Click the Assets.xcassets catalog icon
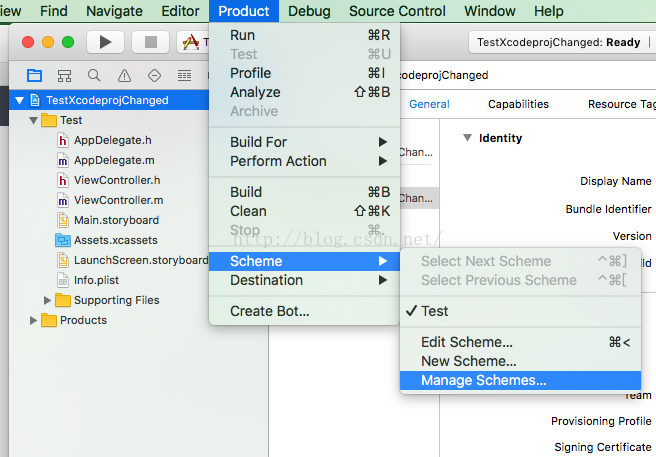The width and height of the screenshot is (656, 457). coord(63,240)
